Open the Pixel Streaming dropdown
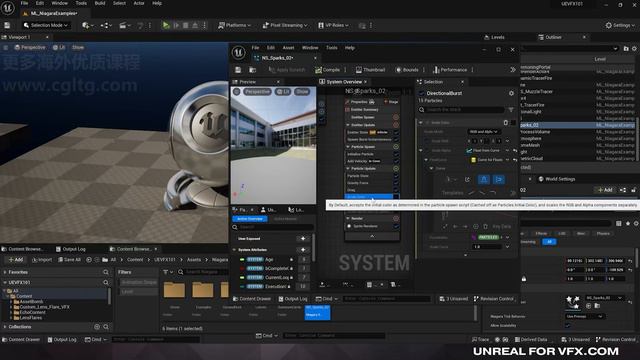The height and width of the screenshot is (360, 640). click(285, 25)
